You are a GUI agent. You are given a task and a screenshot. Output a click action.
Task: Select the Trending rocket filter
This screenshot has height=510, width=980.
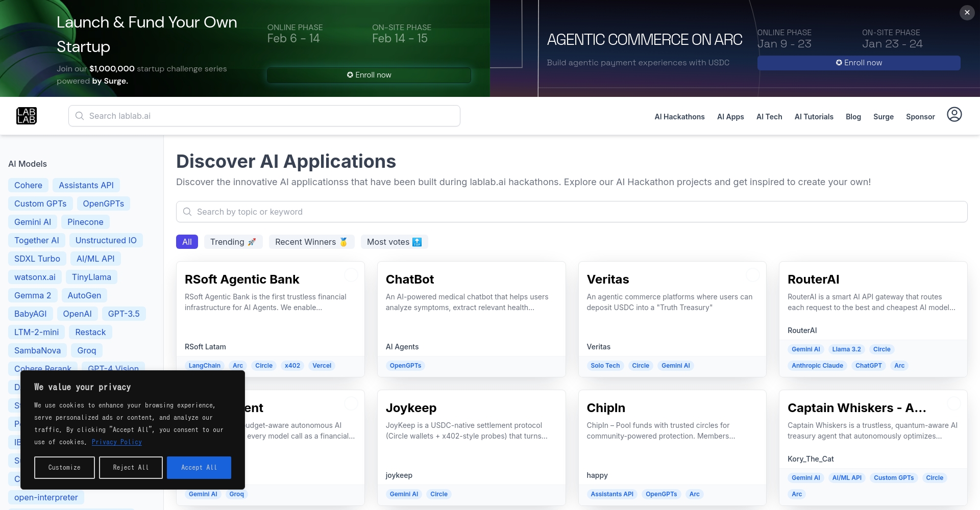pos(233,242)
